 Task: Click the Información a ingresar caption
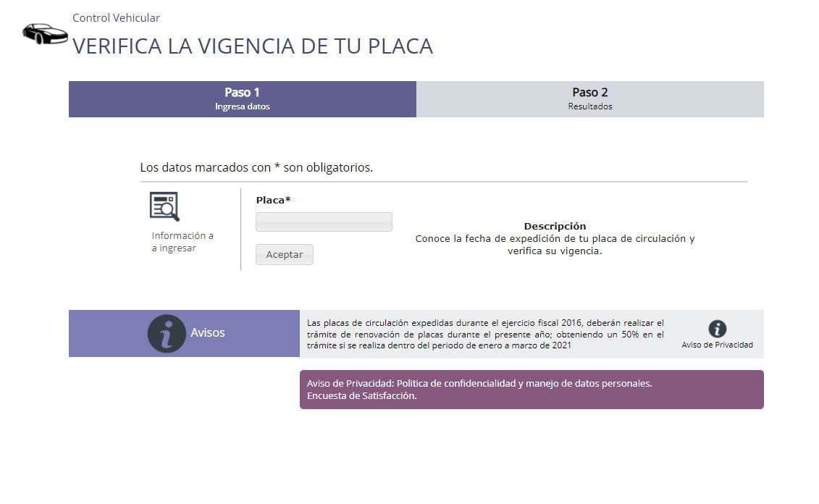pos(182,242)
